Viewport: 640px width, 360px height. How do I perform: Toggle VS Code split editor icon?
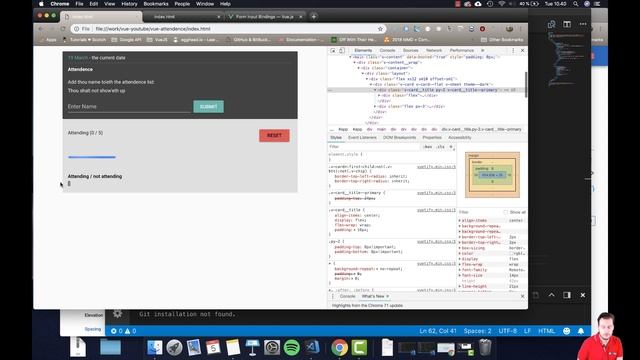[x=567, y=24]
